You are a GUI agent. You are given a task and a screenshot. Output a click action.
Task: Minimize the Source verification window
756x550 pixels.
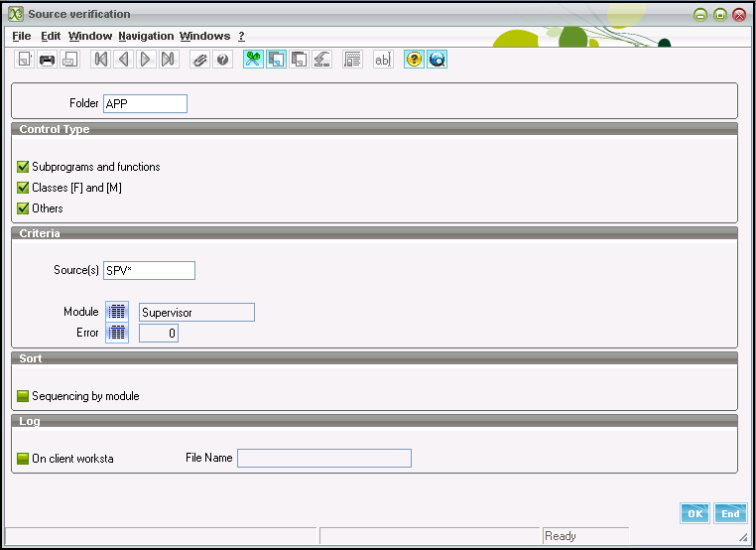pyautogui.click(x=700, y=15)
